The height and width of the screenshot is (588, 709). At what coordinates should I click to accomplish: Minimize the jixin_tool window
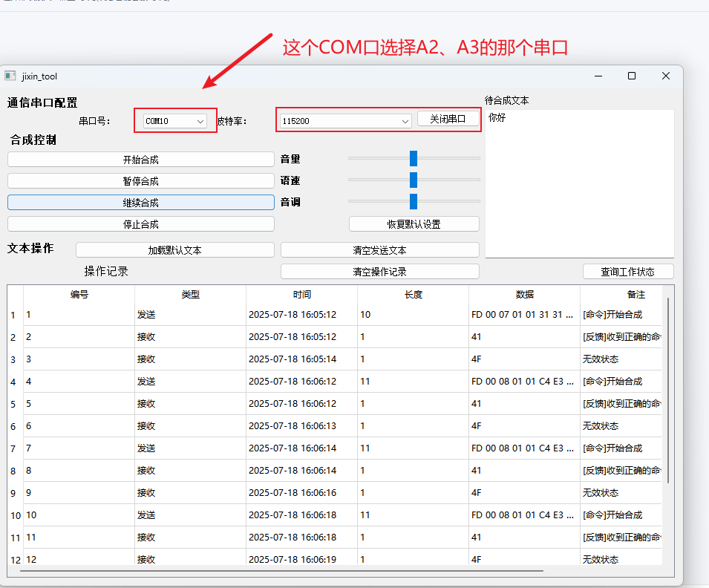pyautogui.click(x=598, y=76)
